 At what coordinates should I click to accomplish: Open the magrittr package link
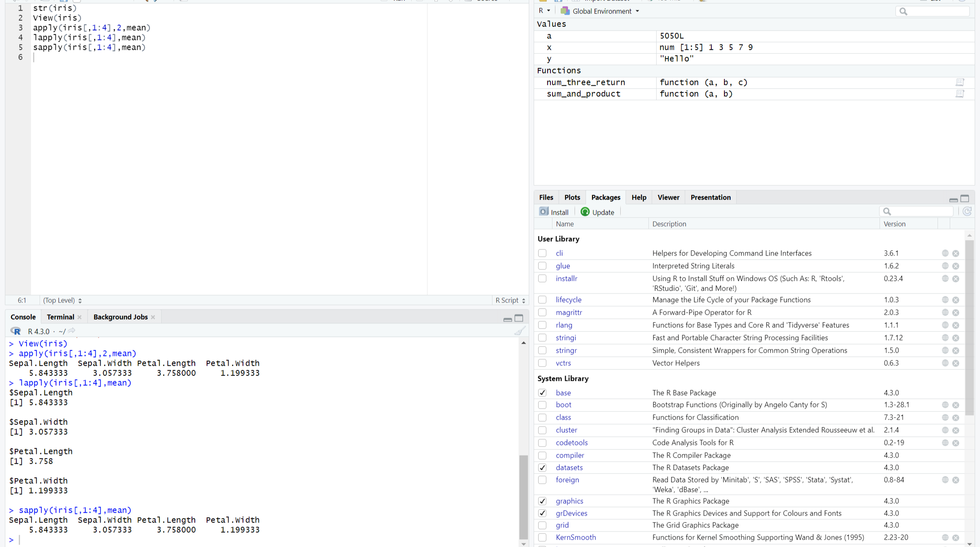[568, 312]
